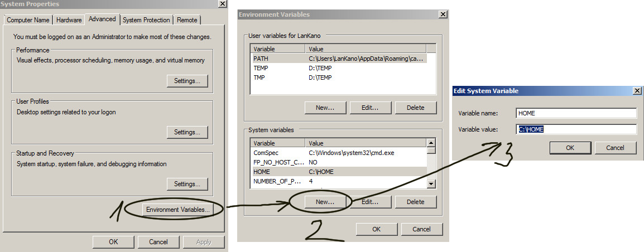Viewport: 644px width, 252px height.
Task: Open the System Protection tab
Action: [x=146, y=20]
